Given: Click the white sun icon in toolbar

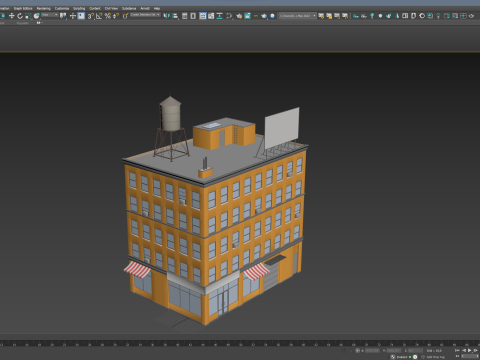Looking at the screenshot, I should click(380, 16).
